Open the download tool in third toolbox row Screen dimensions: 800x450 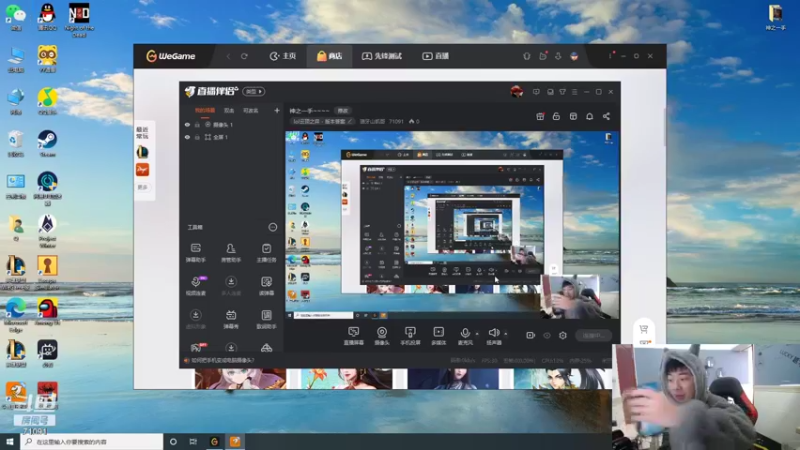(195, 319)
